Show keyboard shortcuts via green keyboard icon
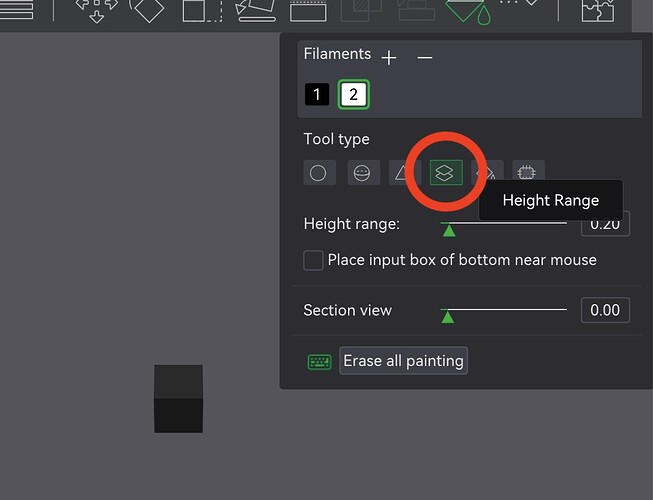Screen dimensions: 653x500 tap(319, 361)
